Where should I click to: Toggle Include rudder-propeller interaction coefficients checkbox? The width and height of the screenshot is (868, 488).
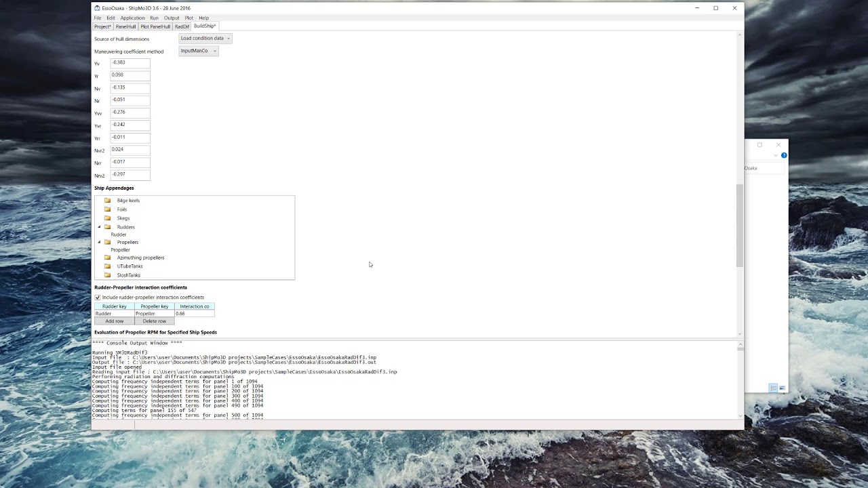click(x=98, y=298)
